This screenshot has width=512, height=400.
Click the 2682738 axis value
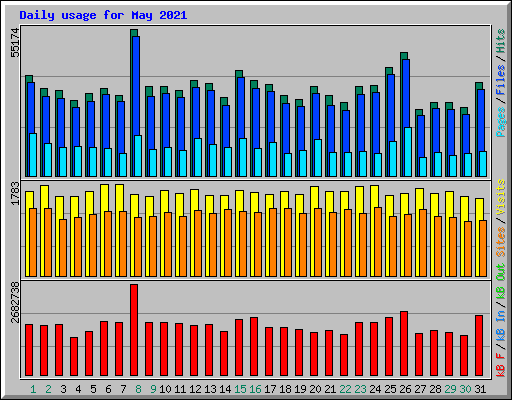(x=15, y=303)
